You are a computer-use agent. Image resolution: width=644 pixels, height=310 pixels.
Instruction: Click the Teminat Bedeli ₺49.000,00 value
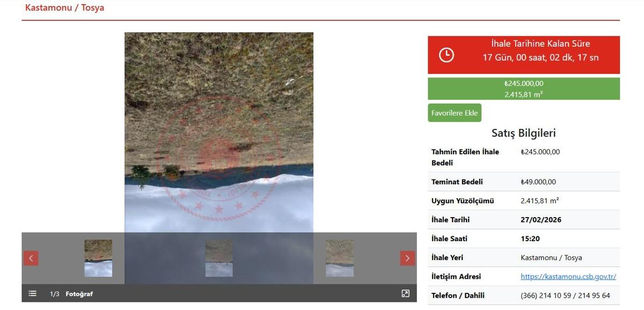click(x=538, y=182)
